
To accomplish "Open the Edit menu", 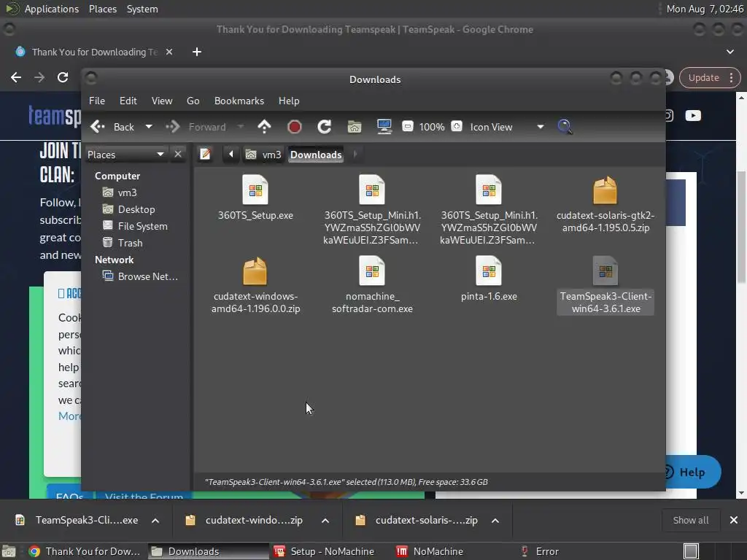I will point(128,101).
